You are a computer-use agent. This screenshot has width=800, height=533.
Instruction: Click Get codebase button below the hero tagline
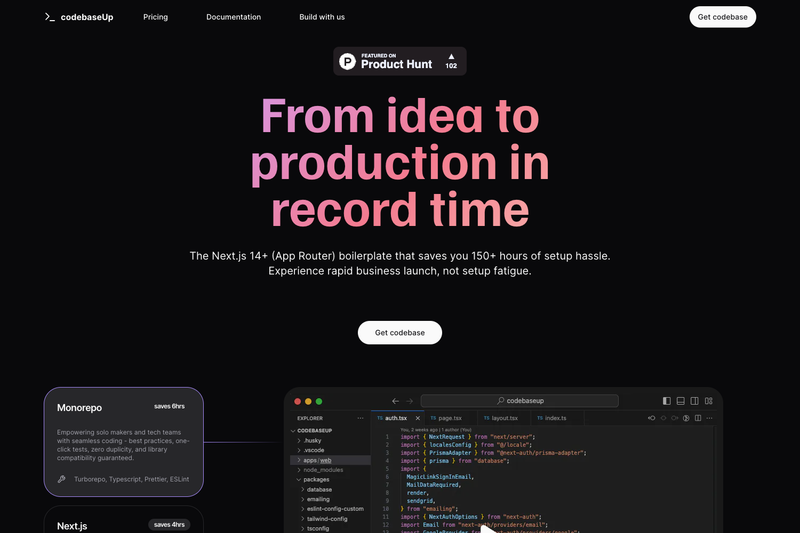point(400,333)
